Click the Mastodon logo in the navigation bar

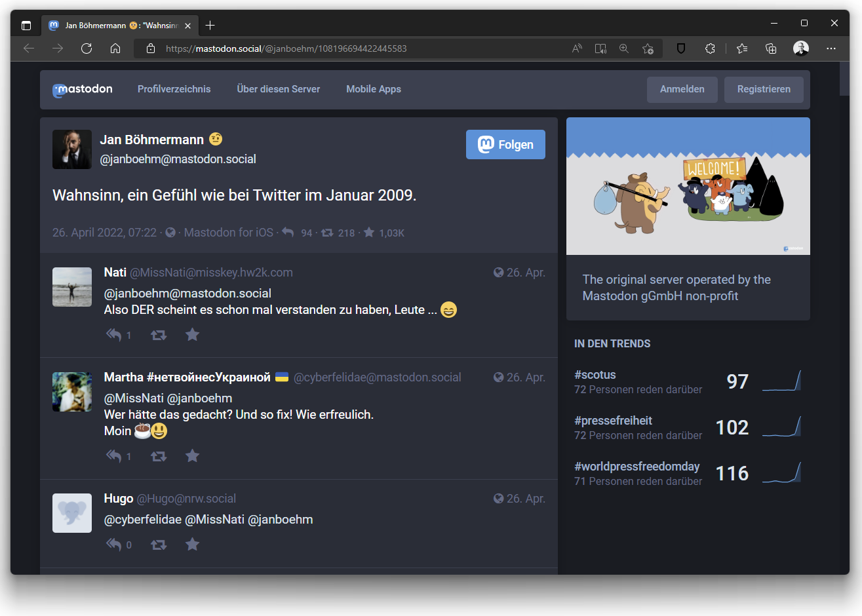83,90
